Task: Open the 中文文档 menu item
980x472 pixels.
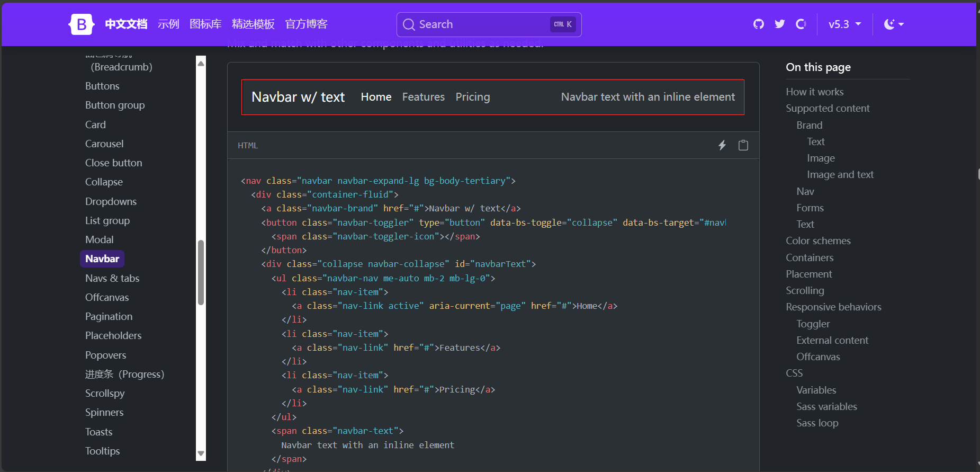Action: click(126, 24)
